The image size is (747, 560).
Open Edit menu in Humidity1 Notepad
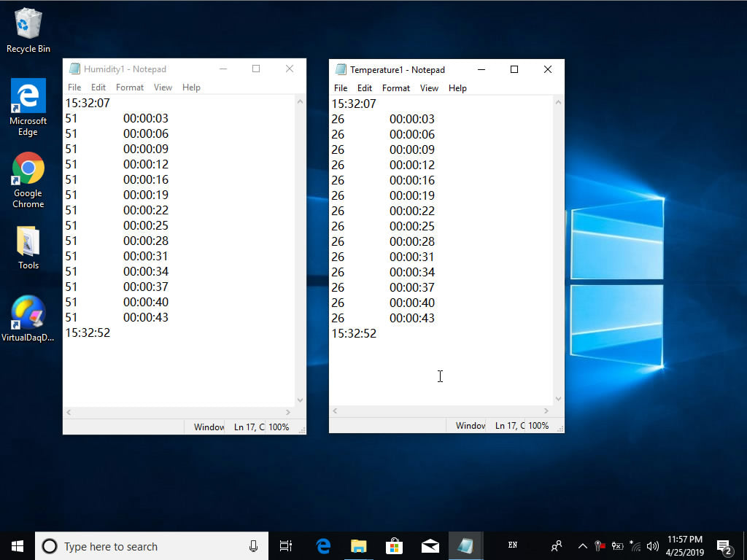pos(98,87)
